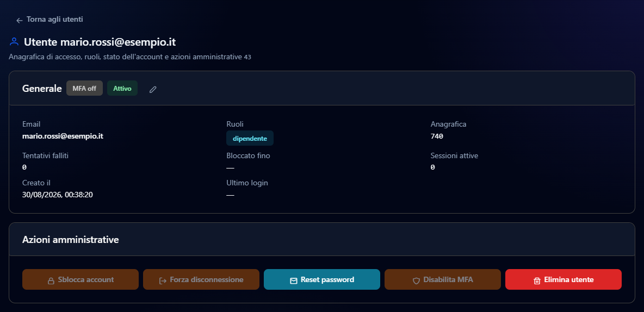Click the dipendente role tag
This screenshot has width=644, height=312.
click(x=250, y=139)
